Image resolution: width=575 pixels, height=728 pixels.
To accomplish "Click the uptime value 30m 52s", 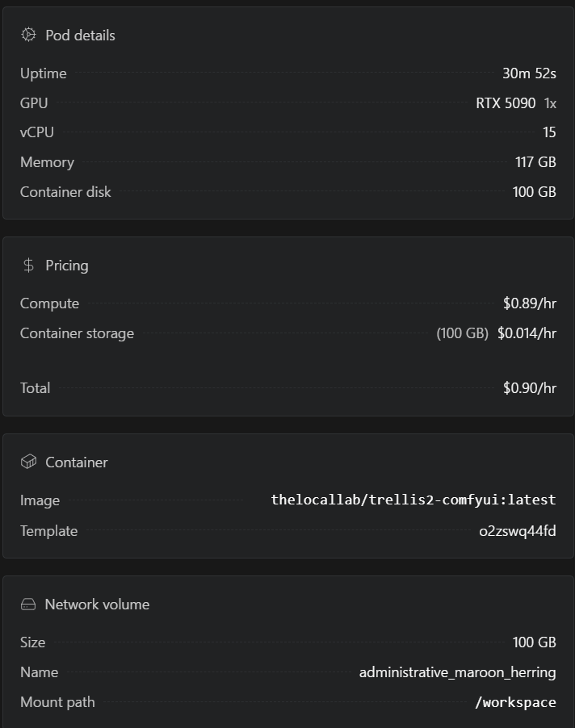I will click(x=529, y=73).
